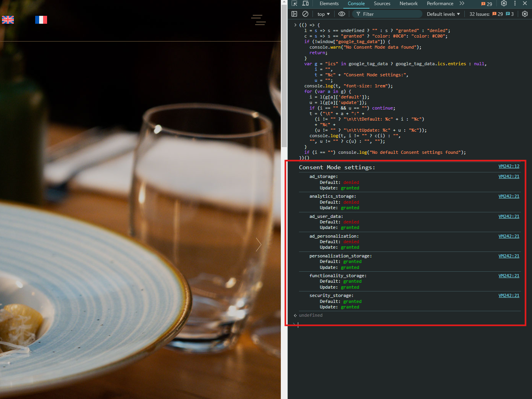The width and height of the screenshot is (532, 399).
Task: Close the DevTools panel
Action: tap(525, 4)
